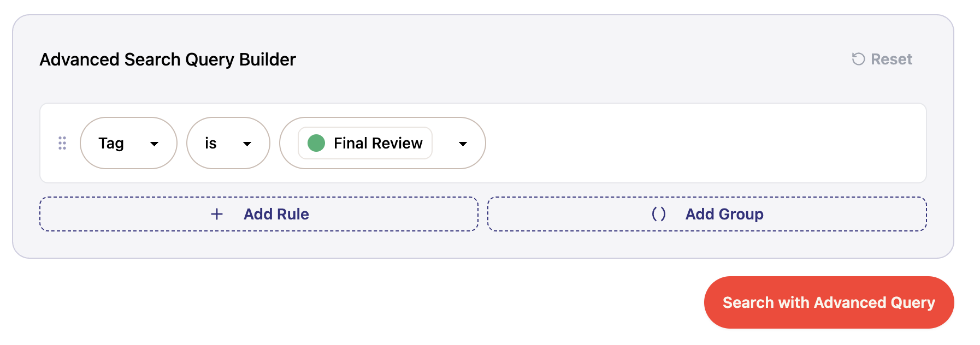Click the word "Rule" in Add Rule
Screen dimensions: 980x345
point(296,214)
